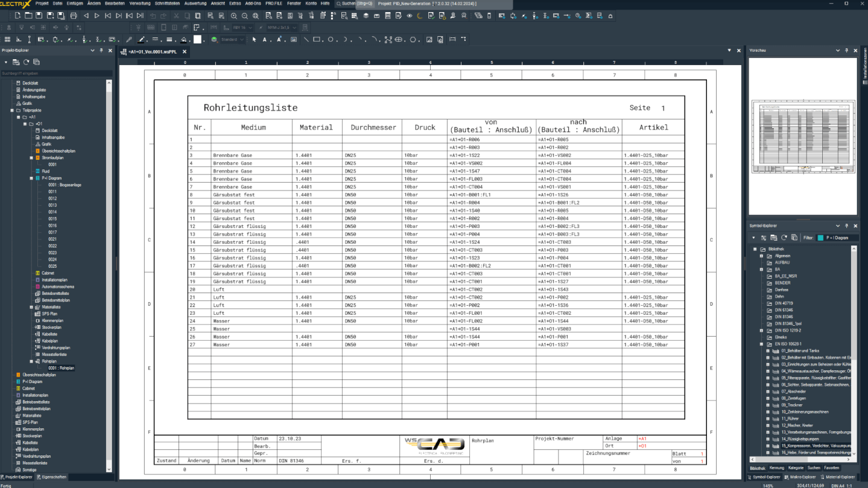Pin the Vorschau preview panel
Screen dimensions: 868x488
coord(847,51)
